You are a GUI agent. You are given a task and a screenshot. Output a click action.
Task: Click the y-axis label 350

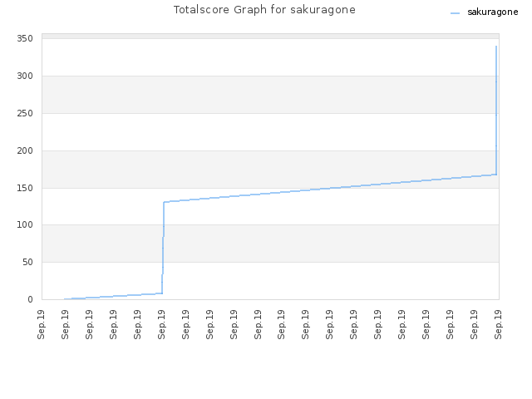[x=25, y=39]
